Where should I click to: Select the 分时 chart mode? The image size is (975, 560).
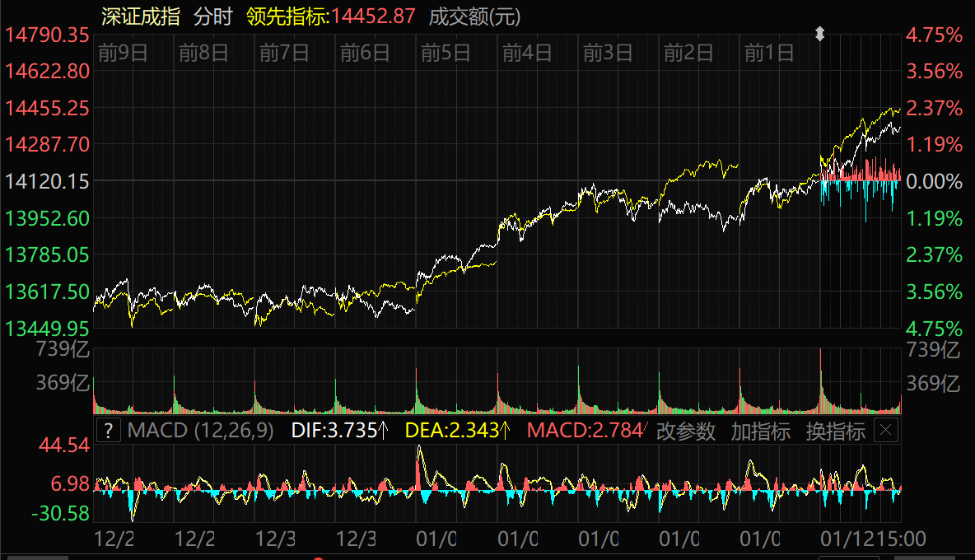[213, 16]
